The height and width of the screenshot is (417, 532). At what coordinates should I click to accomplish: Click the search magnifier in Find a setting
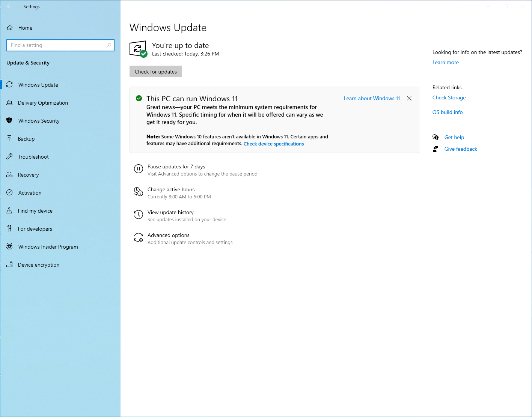pos(109,45)
